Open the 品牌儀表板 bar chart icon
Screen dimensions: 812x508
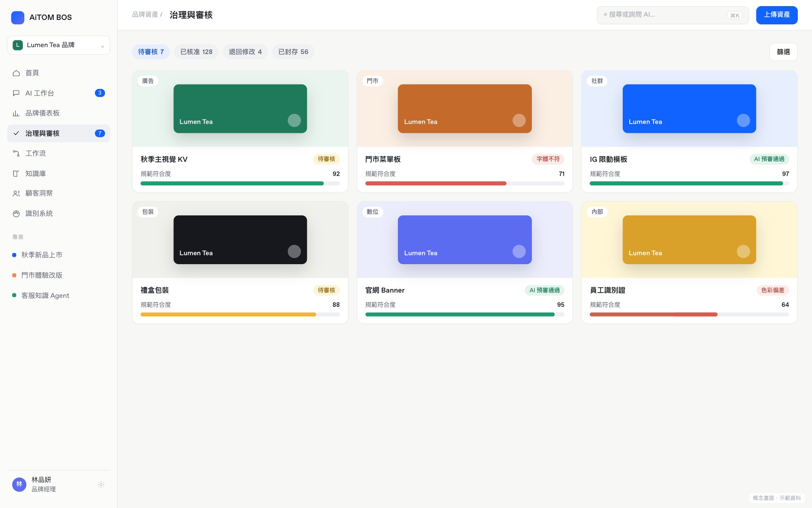tap(16, 113)
